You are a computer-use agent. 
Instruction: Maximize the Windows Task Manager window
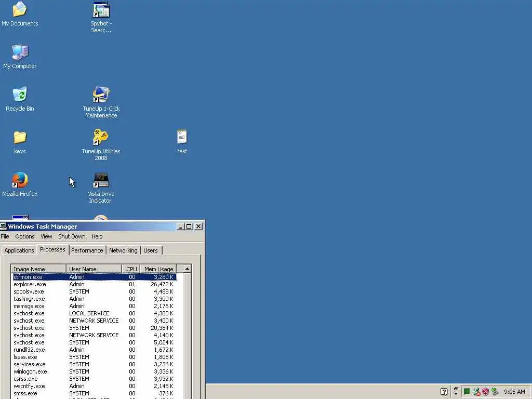coord(189,227)
